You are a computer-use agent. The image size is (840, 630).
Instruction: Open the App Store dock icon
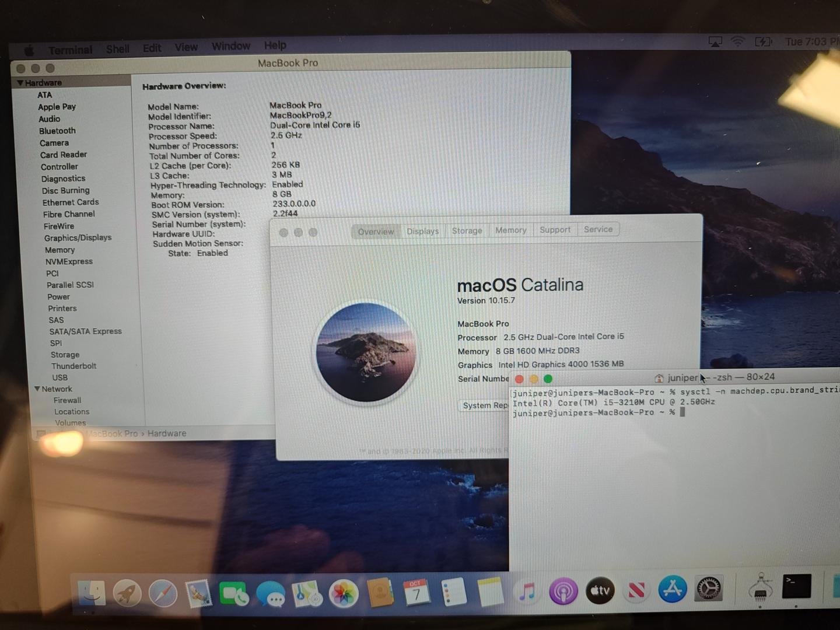[x=672, y=590]
